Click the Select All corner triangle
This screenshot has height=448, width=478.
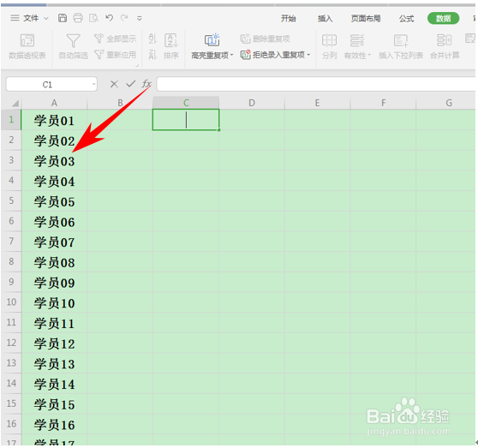[x=15, y=104]
